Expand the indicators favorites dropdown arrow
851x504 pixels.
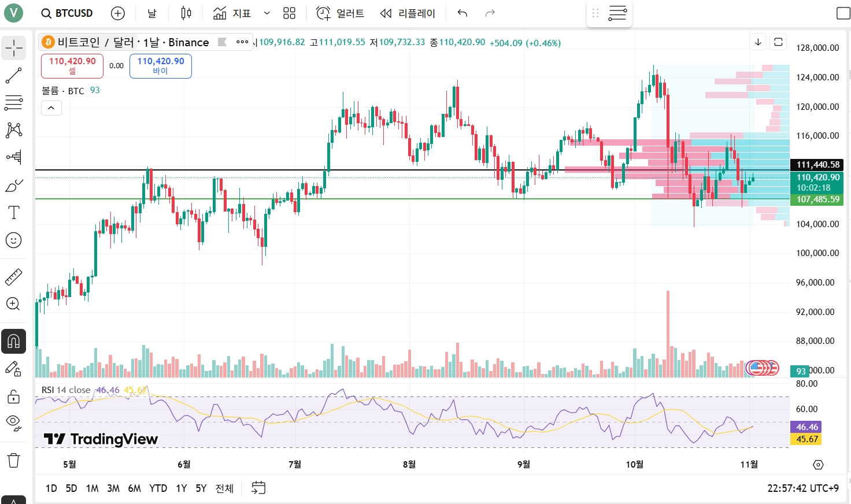tap(267, 13)
